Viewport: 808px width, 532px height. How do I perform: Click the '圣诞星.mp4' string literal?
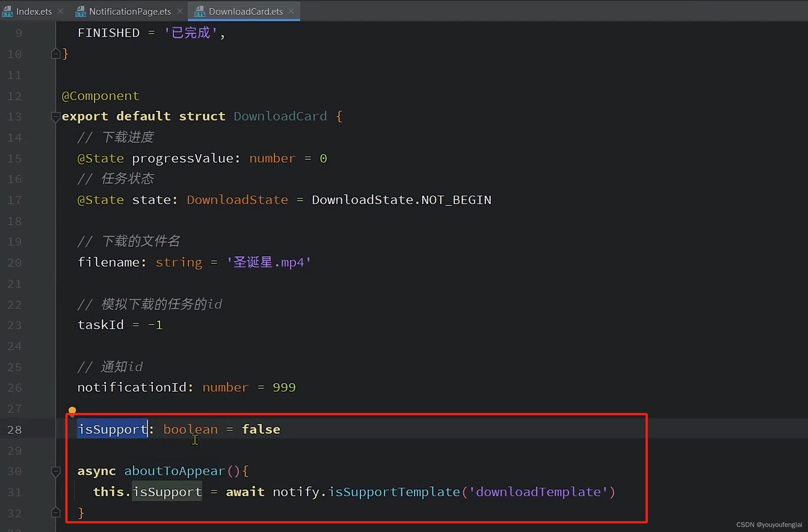[268, 262]
